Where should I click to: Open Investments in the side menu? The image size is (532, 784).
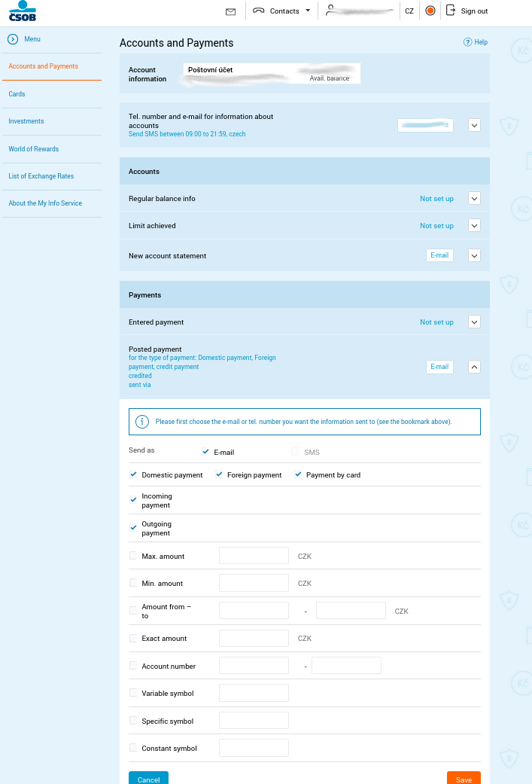26,121
